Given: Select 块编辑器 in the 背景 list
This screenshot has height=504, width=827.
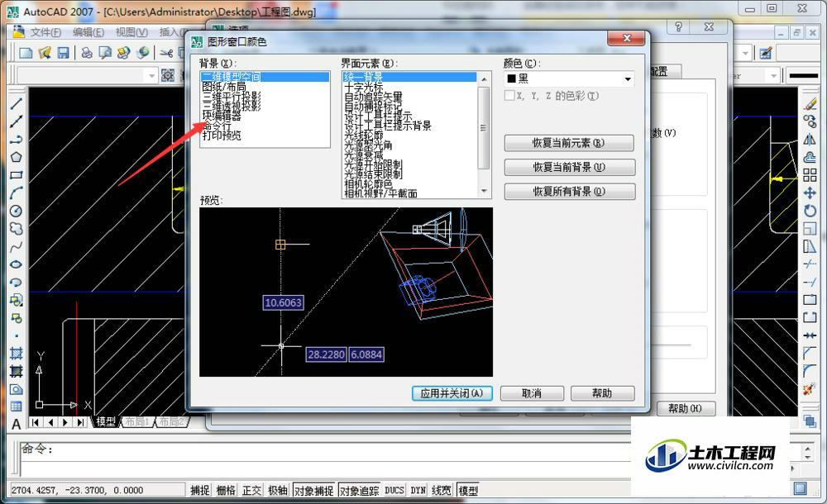Looking at the screenshot, I should 222,116.
